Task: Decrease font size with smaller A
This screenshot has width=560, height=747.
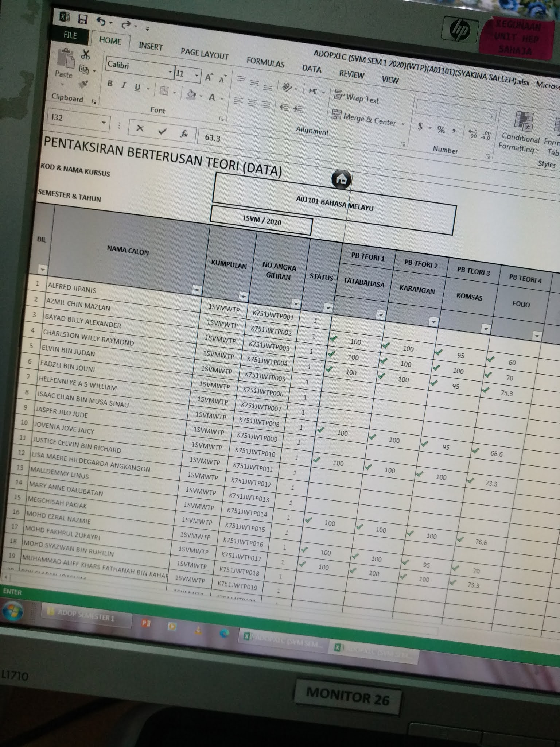Action: point(222,79)
